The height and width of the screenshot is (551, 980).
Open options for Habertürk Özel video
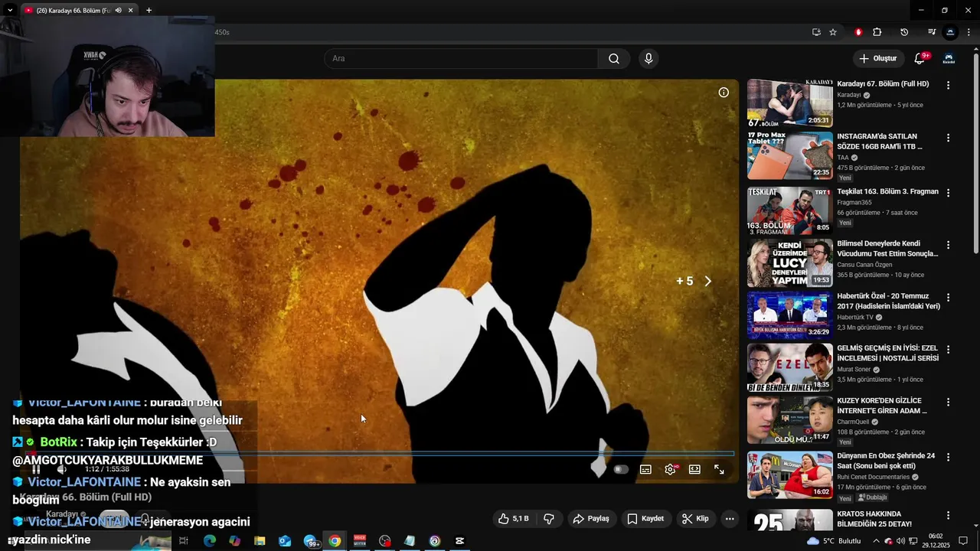click(x=948, y=298)
